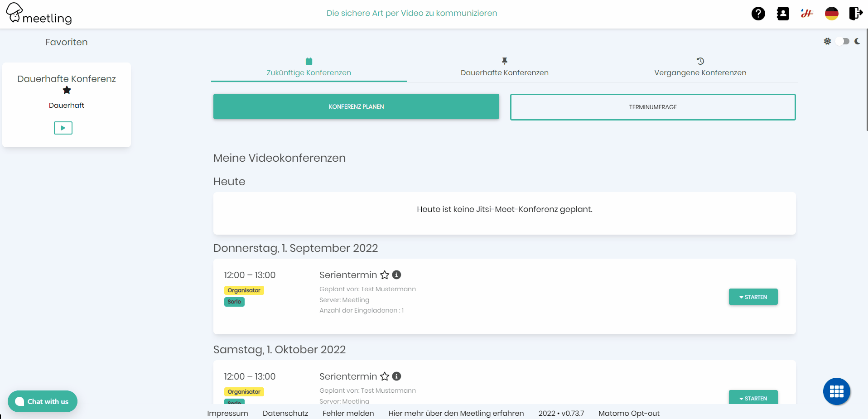Expand STARTEN dropdown for the September meeting
The height and width of the screenshot is (419, 868).
[753, 297]
